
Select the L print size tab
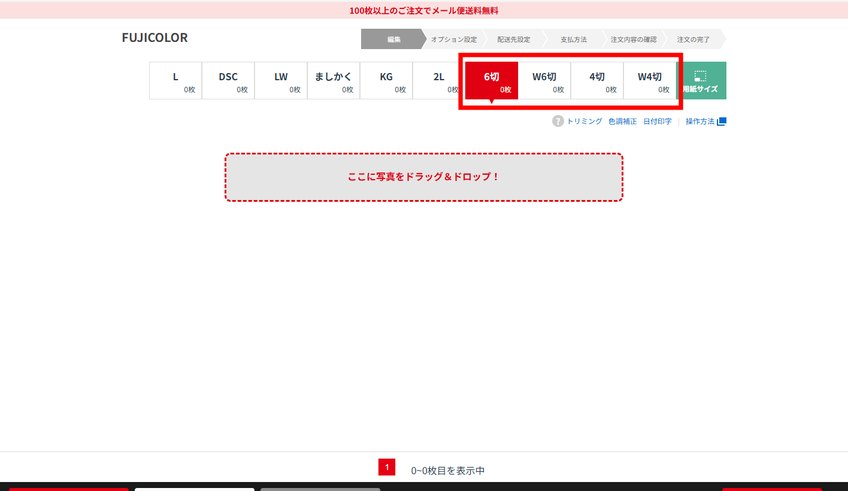175,81
